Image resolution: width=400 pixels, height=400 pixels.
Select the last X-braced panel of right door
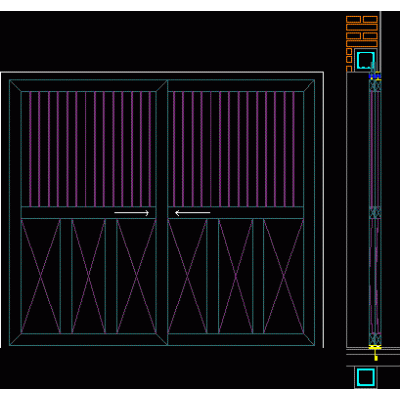pos(283,276)
